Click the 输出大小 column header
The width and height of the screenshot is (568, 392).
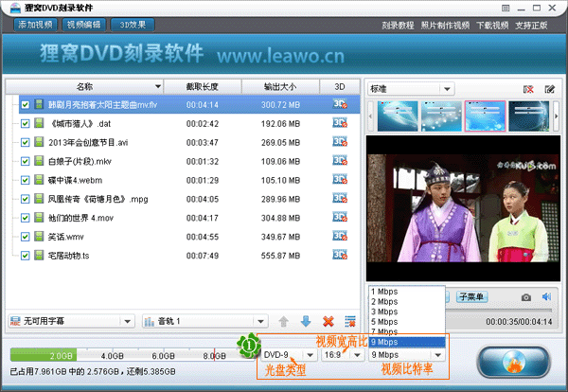[x=280, y=86]
